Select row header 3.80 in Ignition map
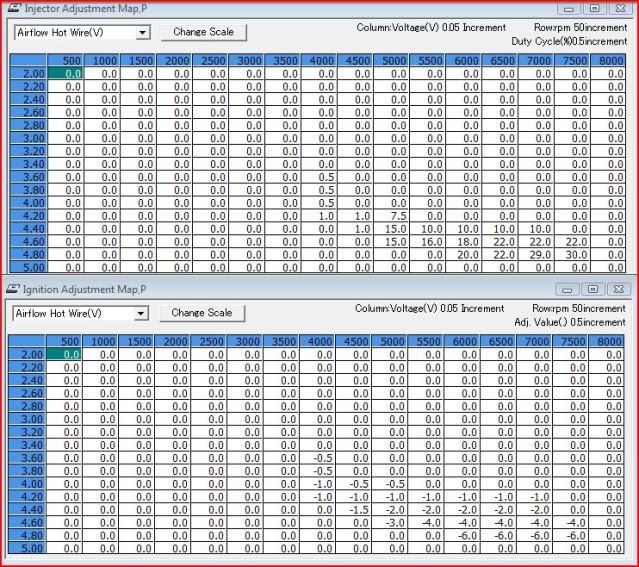This screenshot has width=639, height=567. pos(26,471)
